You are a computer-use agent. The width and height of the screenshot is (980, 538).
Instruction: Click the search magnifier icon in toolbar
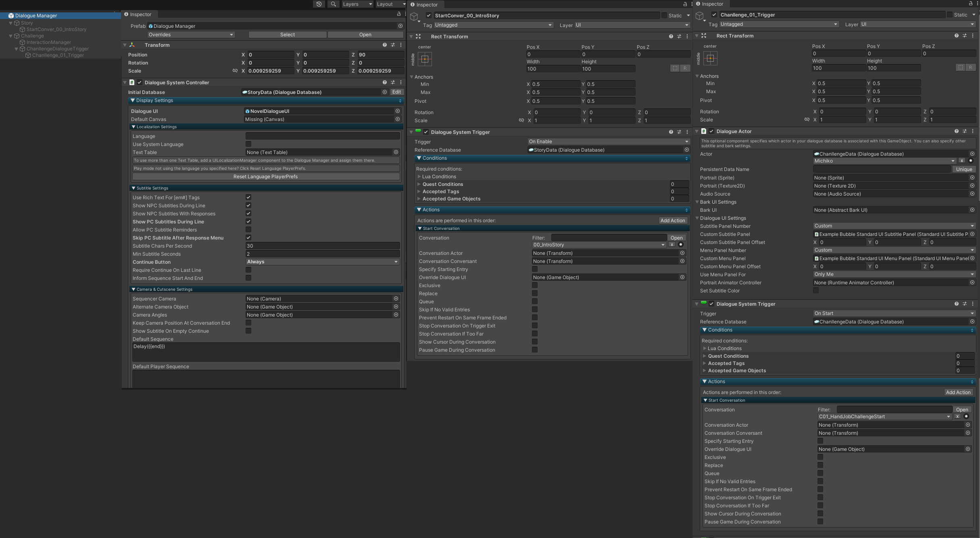(333, 4)
